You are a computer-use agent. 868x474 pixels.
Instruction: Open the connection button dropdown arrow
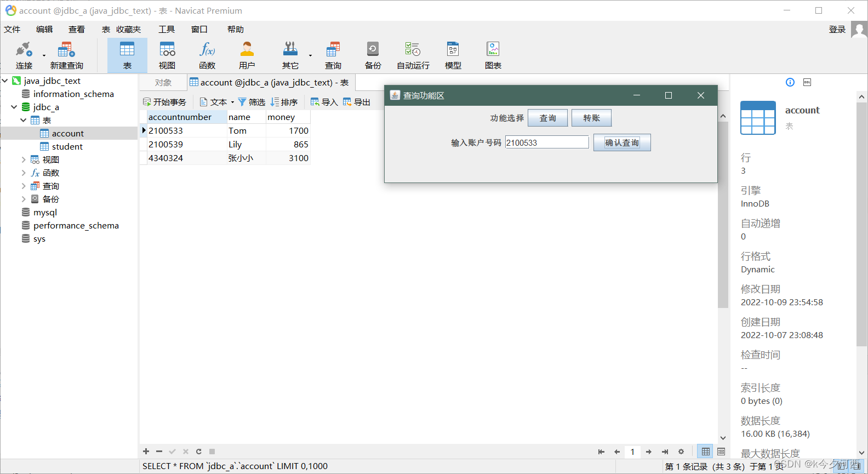click(x=44, y=55)
